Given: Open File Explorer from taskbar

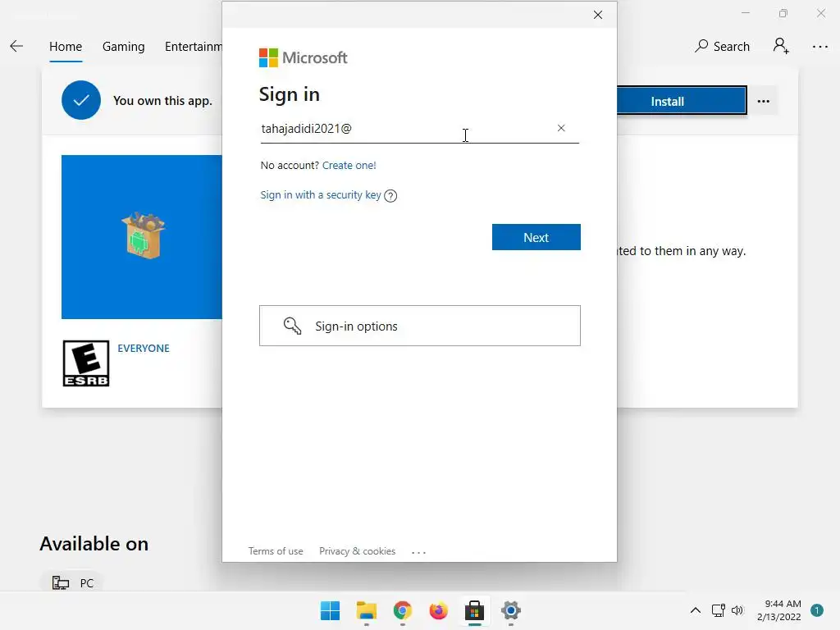Looking at the screenshot, I should coord(367,610).
